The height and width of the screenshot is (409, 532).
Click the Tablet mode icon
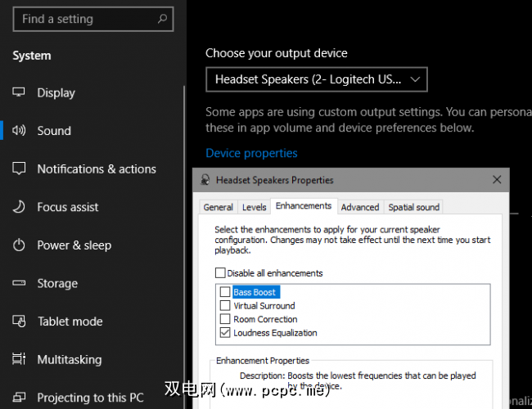pos(20,321)
